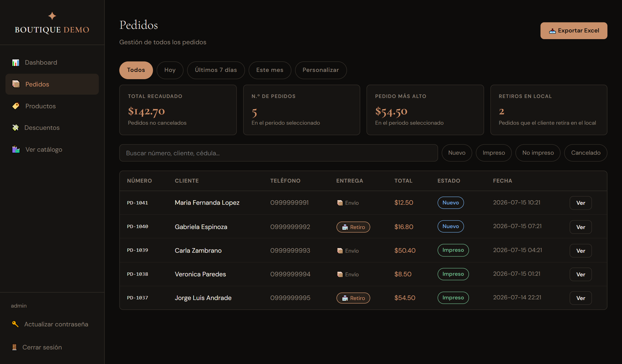622x364 pixels.
Task: Click client name Gabriela Espinoza
Action: click(201, 227)
